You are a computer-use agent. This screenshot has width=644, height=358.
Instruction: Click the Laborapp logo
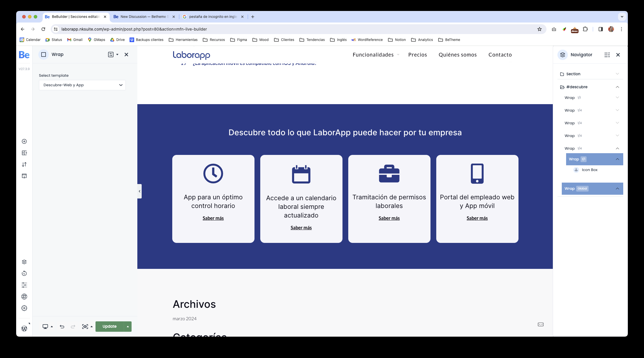(192, 55)
